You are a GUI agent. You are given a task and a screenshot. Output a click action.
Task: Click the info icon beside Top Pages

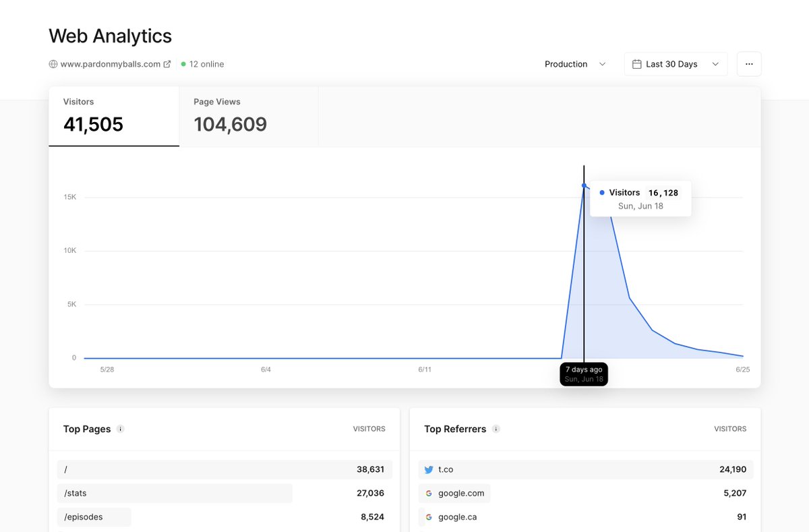[121, 429]
